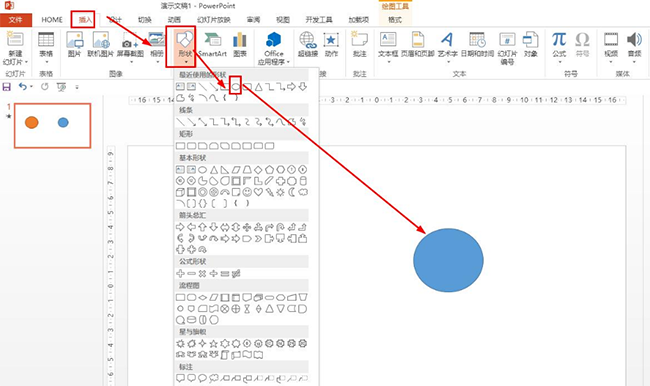Screen dimensions: 650x386
Task: Select the blue ellipse on slide
Action: pyautogui.click(x=448, y=260)
